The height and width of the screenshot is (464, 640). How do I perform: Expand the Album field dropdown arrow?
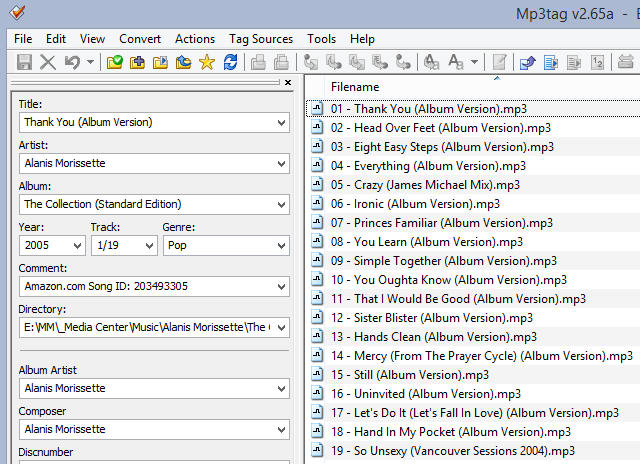point(280,204)
